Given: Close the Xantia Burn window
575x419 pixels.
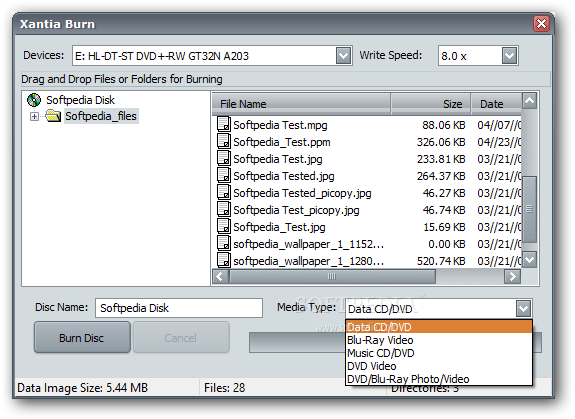Looking at the screenshot, I should [541, 24].
